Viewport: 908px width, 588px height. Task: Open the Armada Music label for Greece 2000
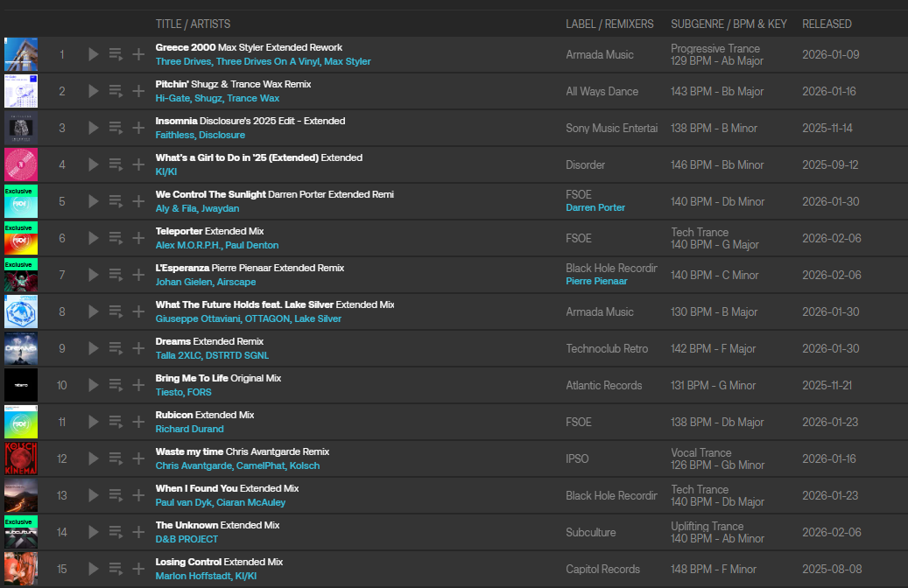click(x=599, y=54)
